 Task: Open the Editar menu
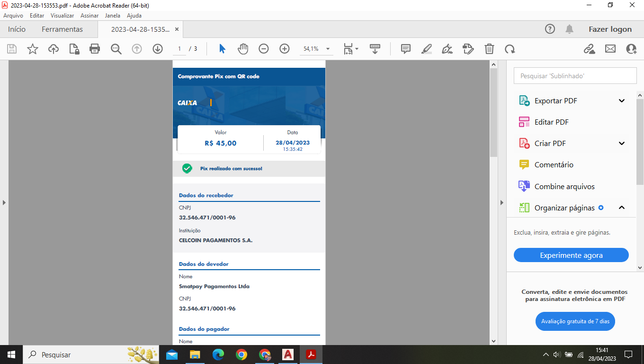click(x=37, y=15)
